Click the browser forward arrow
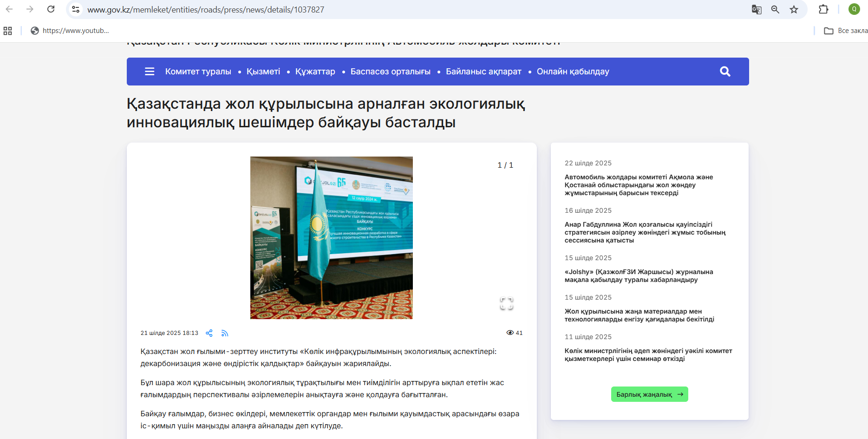868x439 pixels. 30,9
